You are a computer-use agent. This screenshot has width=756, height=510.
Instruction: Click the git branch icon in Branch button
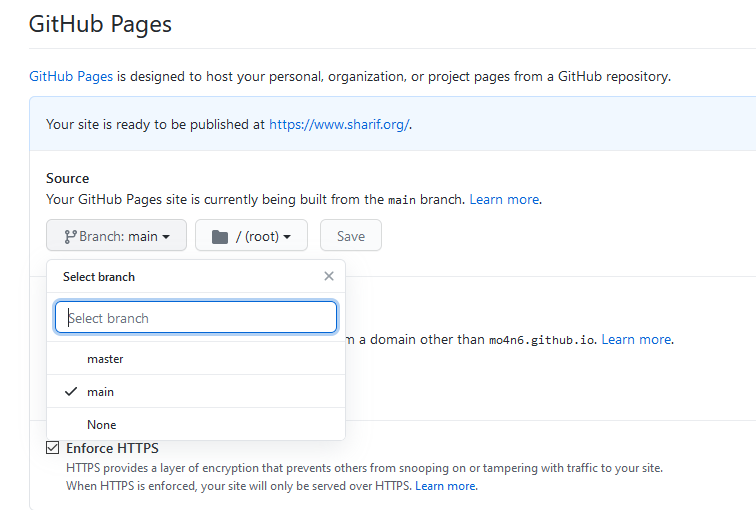point(70,236)
